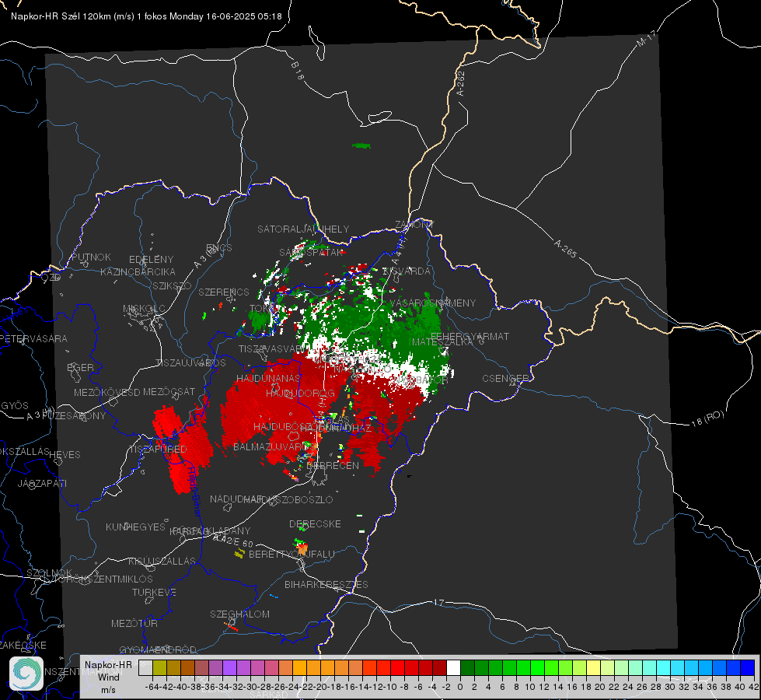761x700 pixels.
Task: Click the TISZAFÜRED label
Action: (x=158, y=450)
